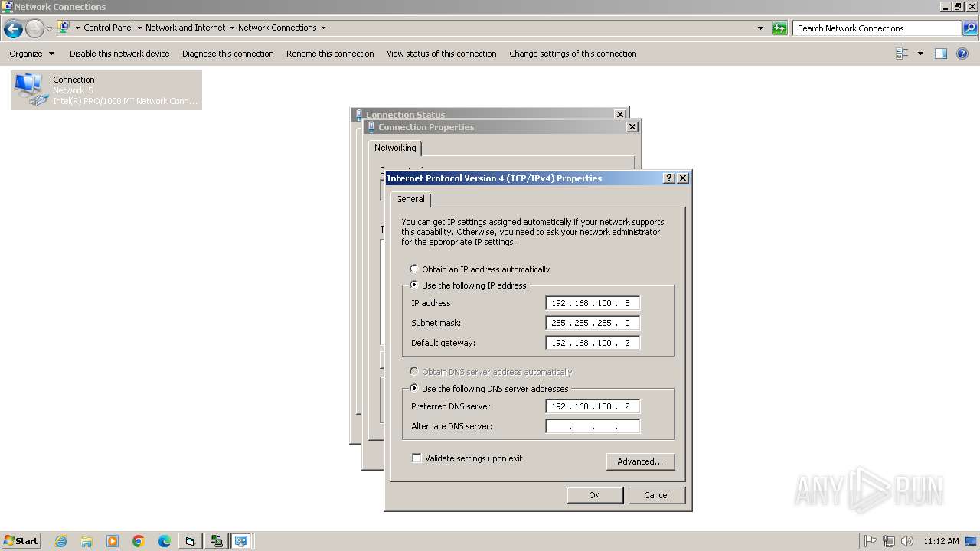This screenshot has height=551, width=980.
Task: Expand the address bar history dropdown
Action: tap(760, 28)
